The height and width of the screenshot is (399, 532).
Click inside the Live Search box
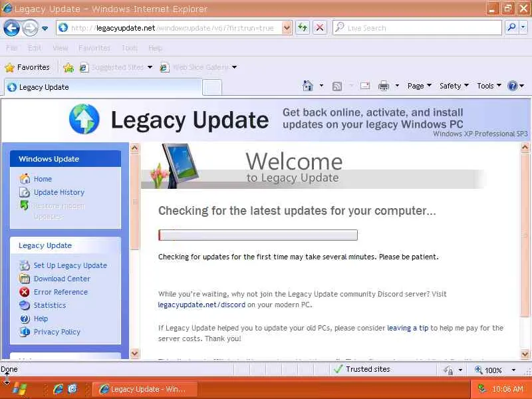tap(418, 28)
